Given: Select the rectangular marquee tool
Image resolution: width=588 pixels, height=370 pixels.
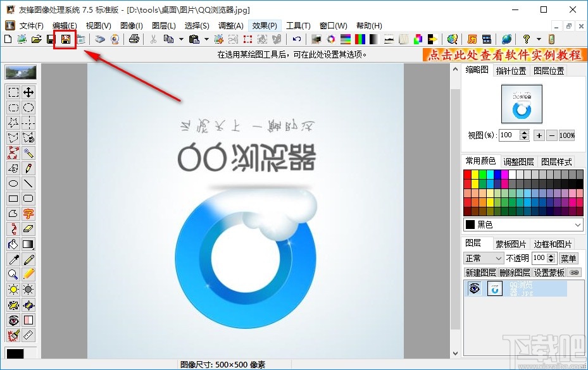Looking at the screenshot, I should 13,92.
